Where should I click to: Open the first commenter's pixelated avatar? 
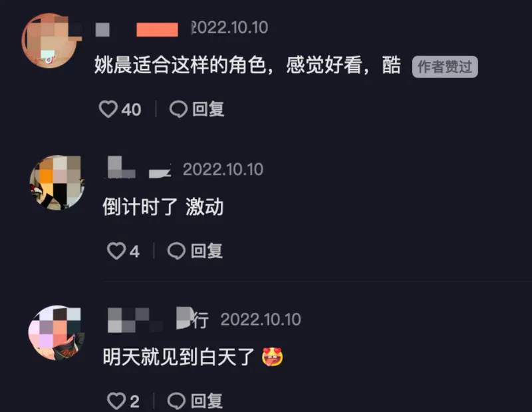pyautogui.click(x=50, y=41)
